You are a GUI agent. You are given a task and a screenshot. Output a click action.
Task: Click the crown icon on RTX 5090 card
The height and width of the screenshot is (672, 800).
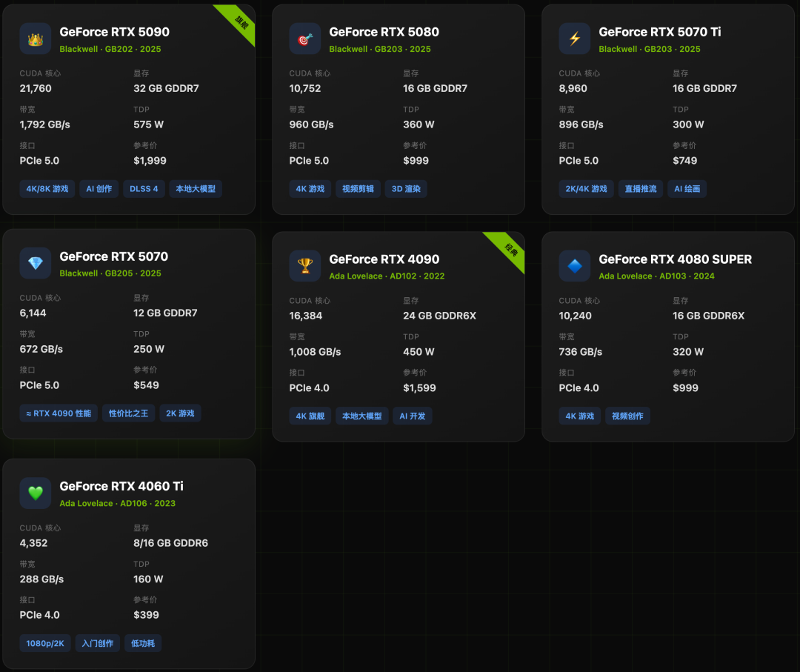coord(34,39)
